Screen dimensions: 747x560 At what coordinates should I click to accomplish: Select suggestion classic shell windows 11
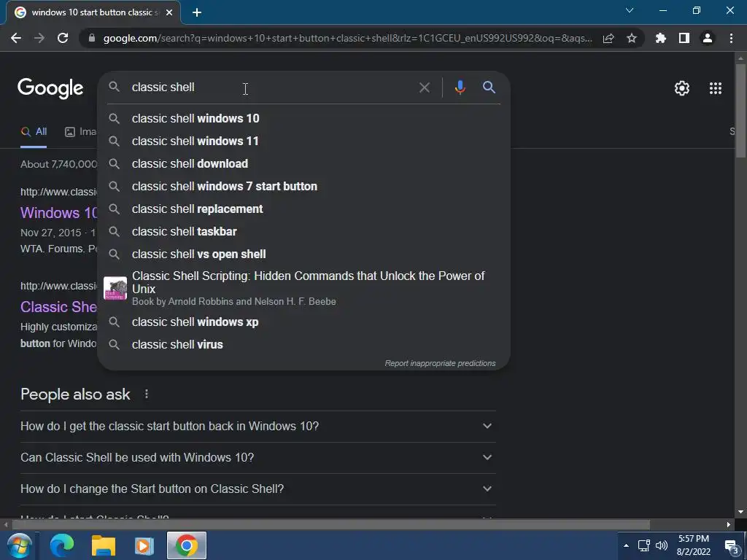point(303,141)
